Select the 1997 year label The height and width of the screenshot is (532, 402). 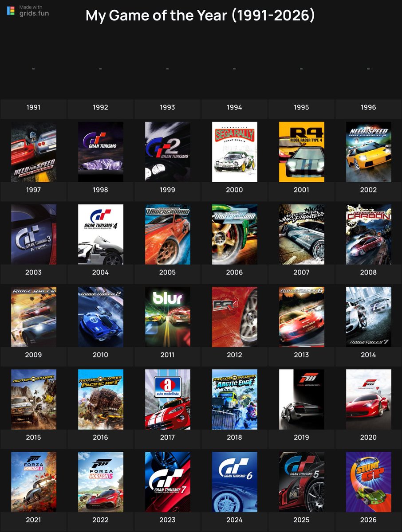34,190
